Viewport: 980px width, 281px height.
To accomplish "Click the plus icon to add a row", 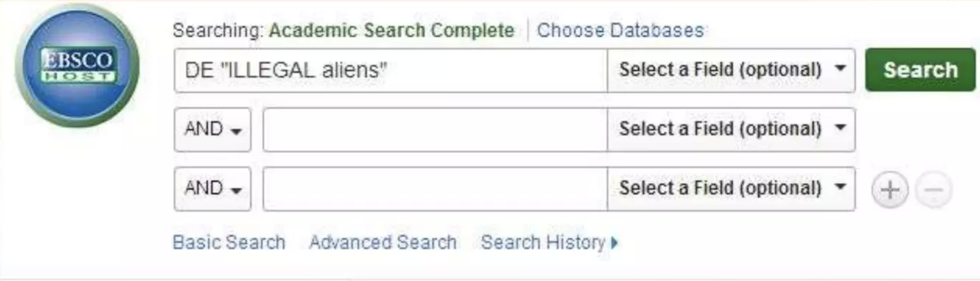I will point(889,189).
